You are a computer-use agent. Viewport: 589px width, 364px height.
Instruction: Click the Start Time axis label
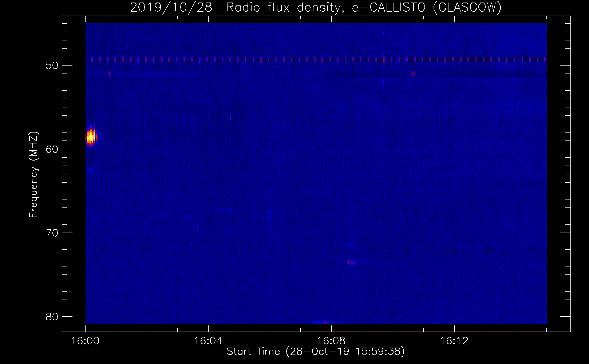coord(316,351)
